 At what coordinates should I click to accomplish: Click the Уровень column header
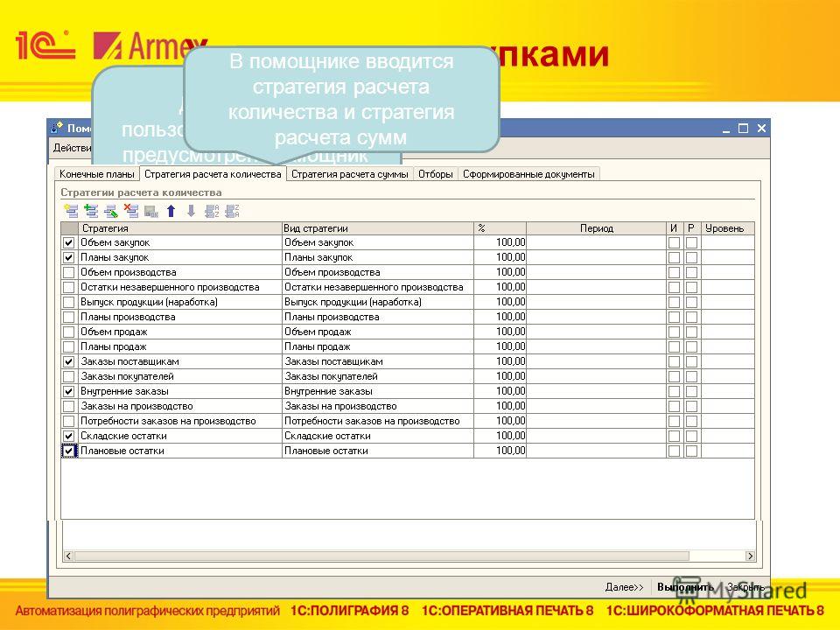coord(727,228)
